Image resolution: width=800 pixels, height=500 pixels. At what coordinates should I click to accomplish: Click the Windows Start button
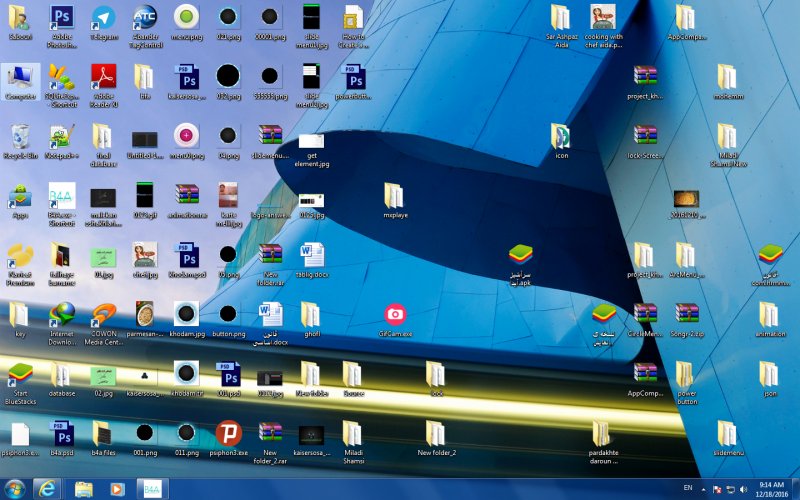[x=14, y=488]
